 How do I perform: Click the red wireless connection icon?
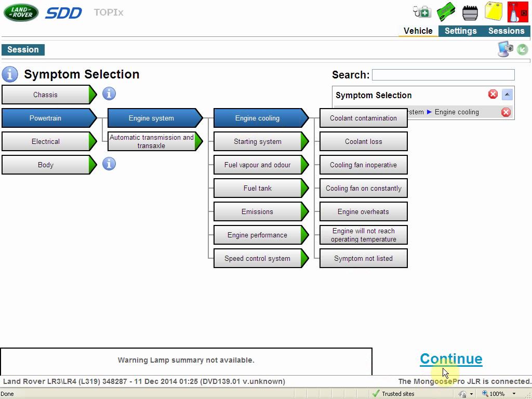click(517, 12)
